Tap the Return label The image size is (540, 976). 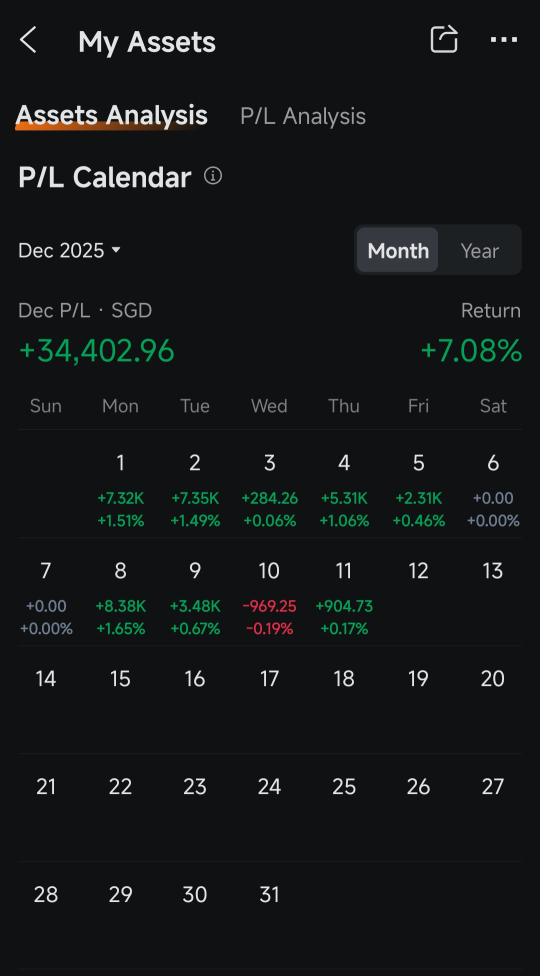(x=491, y=310)
